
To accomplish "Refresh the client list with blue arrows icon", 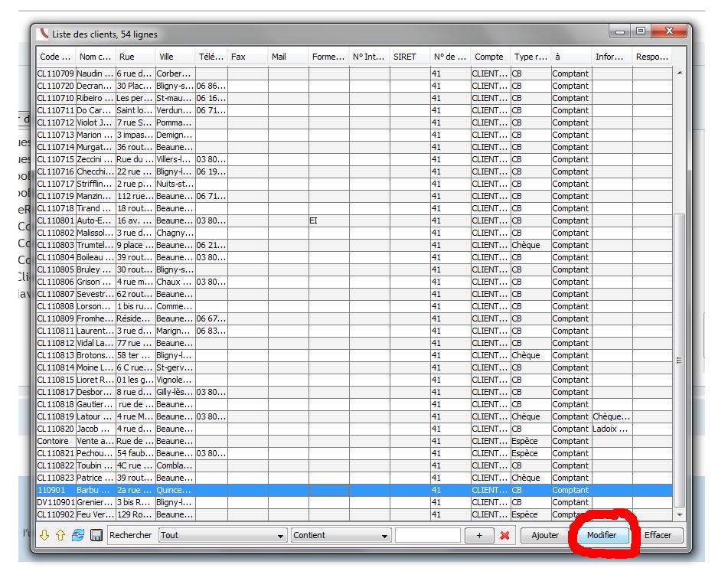I will [77, 536].
